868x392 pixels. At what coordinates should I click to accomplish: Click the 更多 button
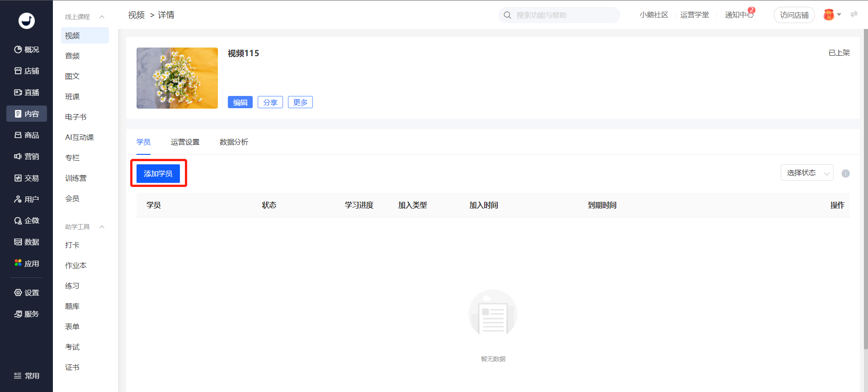tap(300, 102)
